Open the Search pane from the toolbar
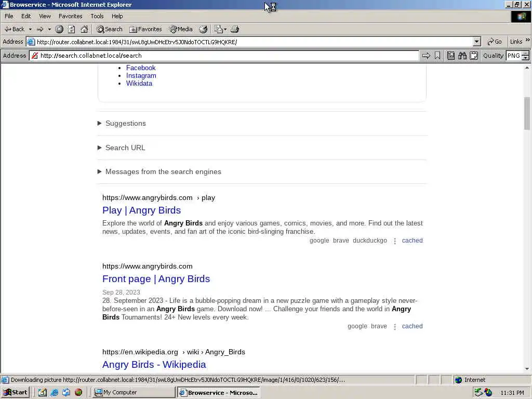The image size is (532, 399). pos(109,29)
